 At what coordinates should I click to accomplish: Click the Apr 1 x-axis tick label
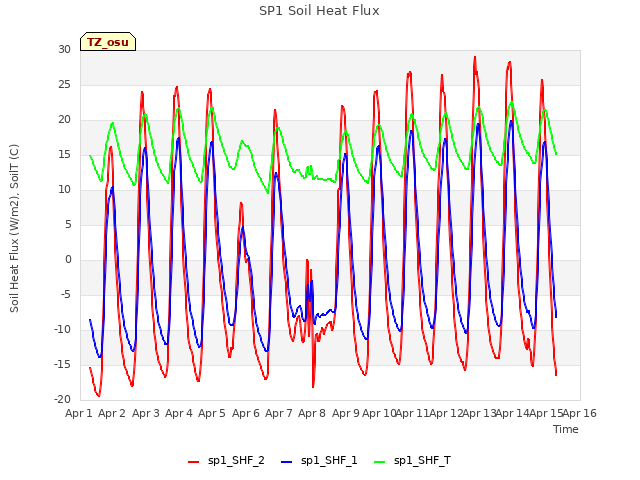coord(79,413)
